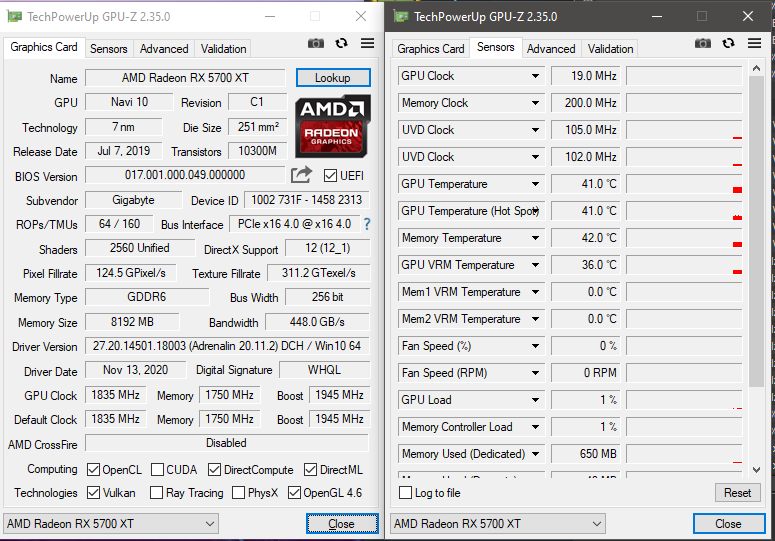Switch to Advanced tab in left window
Image resolution: width=775 pixels, height=541 pixels.
click(164, 49)
